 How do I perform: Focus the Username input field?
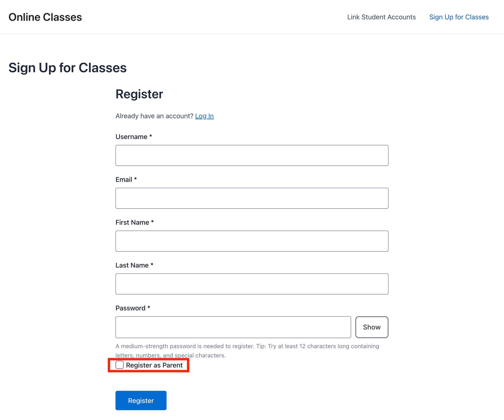(252, 155)
